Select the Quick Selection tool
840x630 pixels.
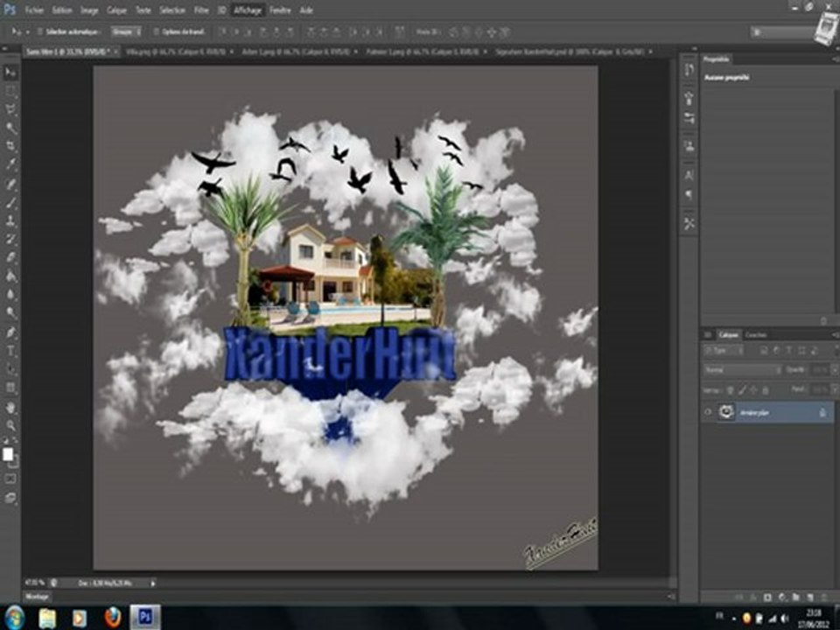click(10, 128)
